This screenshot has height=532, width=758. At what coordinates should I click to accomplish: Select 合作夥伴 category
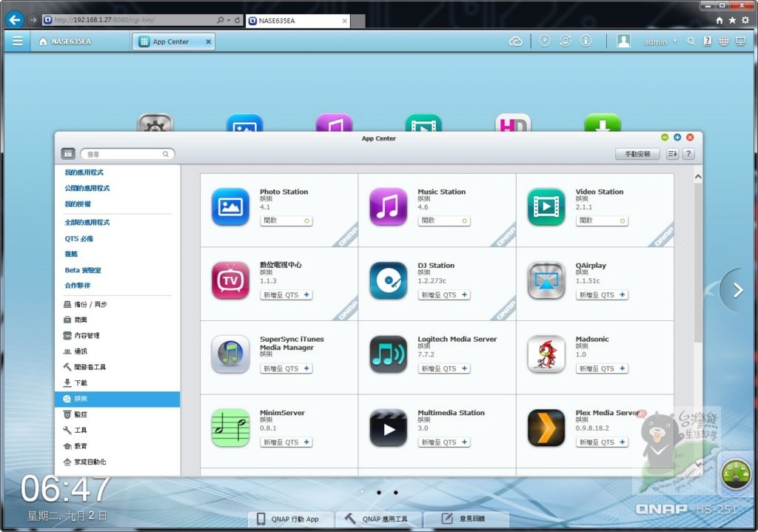[77, 286]
